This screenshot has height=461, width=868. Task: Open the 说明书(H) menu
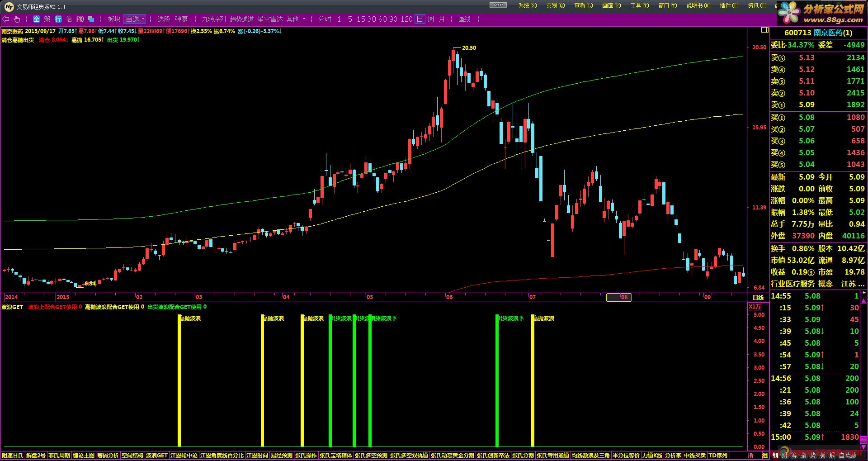(698, 5)
